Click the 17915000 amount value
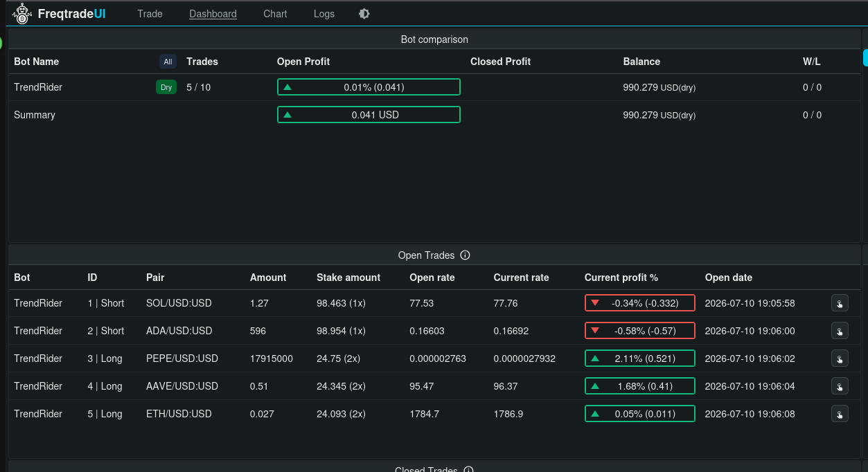This screenshot has height=472, width=868. [272, 358]
